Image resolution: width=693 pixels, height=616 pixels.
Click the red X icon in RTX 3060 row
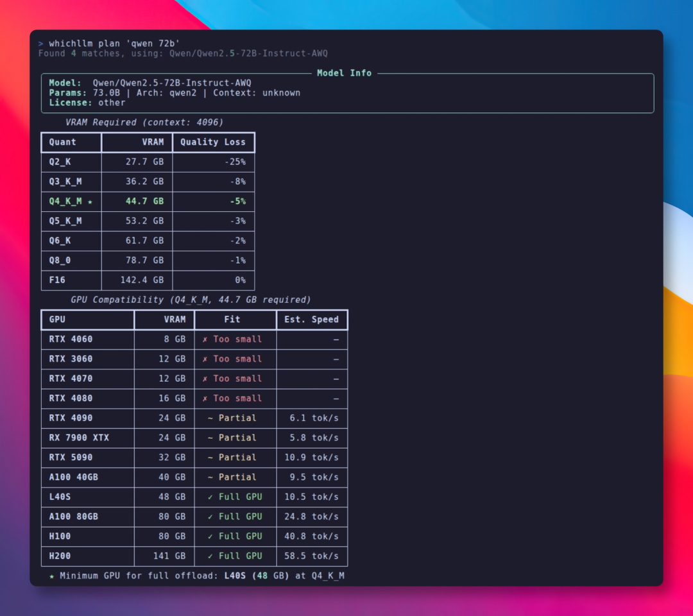click(x=205, y=359)
